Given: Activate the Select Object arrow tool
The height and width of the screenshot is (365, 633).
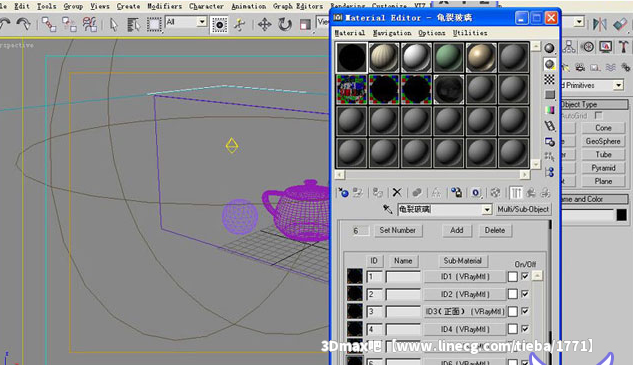Looking at the screenshot, I should (x=114, y=25).
